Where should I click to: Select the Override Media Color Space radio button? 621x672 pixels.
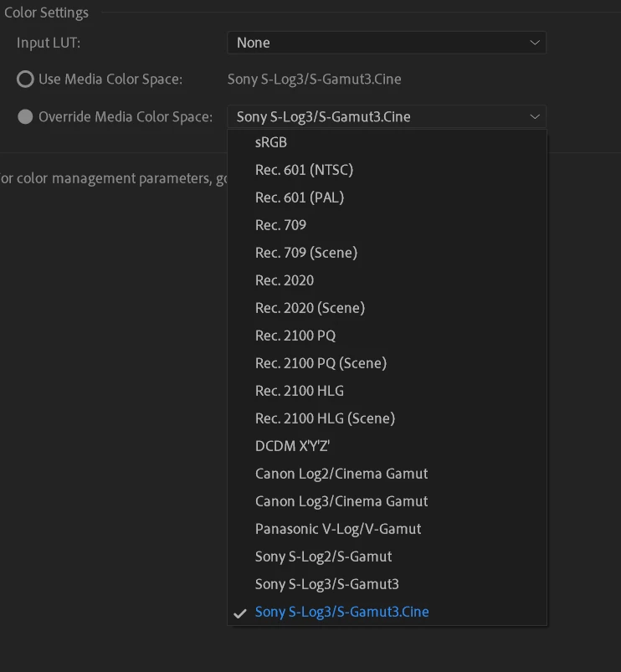(x=25, y=117)
